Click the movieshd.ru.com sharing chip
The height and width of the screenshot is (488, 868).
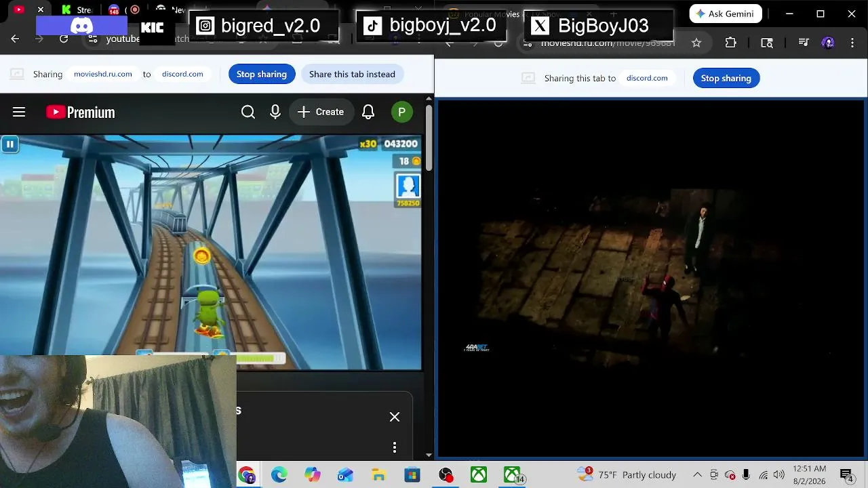[x=103, y=74]
